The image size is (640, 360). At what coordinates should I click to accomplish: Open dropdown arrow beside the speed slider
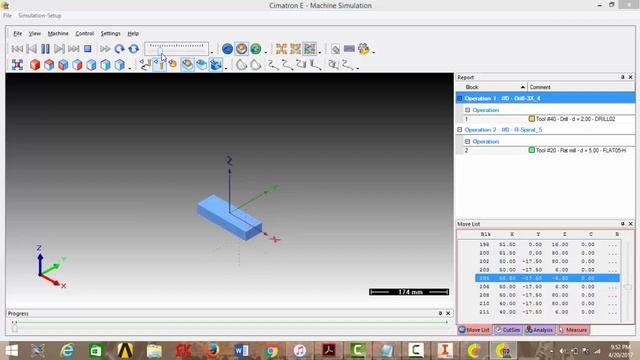[211, 52]
